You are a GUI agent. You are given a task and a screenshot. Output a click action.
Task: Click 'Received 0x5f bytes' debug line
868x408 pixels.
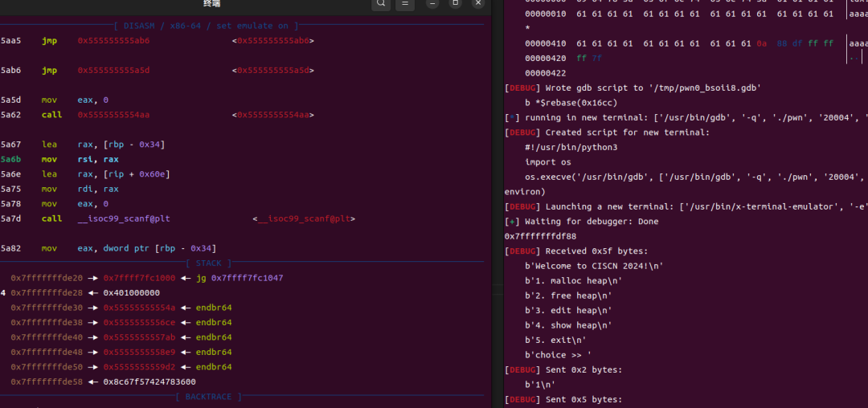[x=576, y=251]
